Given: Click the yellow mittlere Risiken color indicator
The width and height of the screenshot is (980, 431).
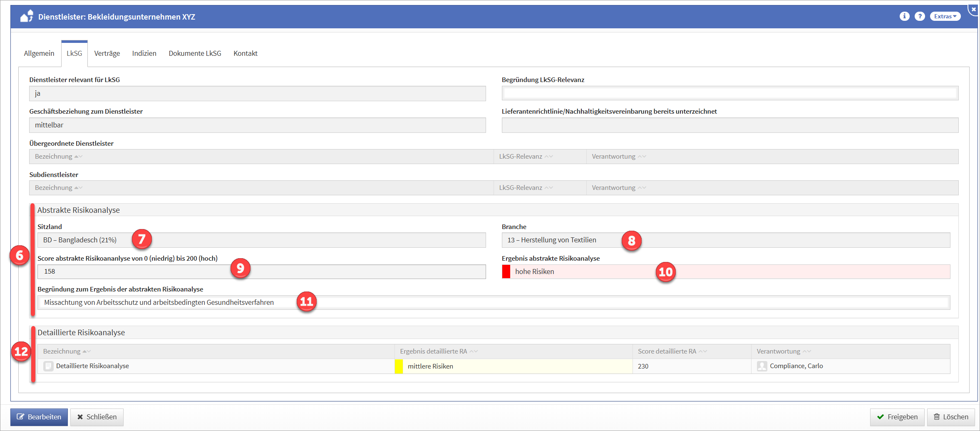Looking at the screenshot, I should click(399, 366).
